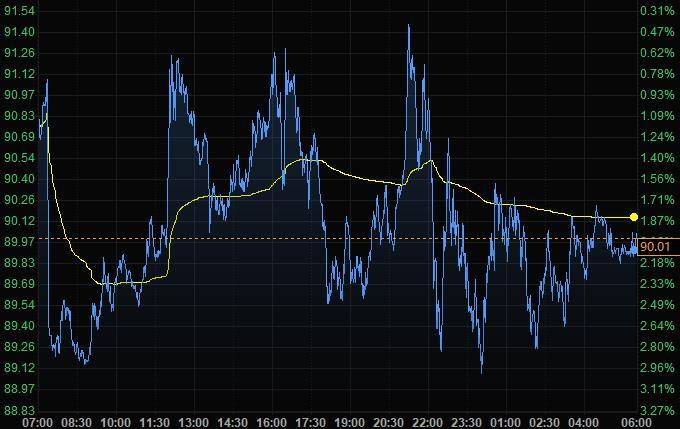
Task: Select the 10:00 time axis label
Action: tap(115, 422)
